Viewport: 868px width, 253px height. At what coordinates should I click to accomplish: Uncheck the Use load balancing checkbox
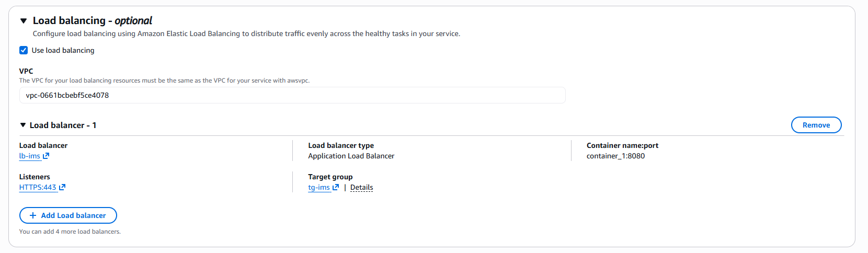(24, 50)
